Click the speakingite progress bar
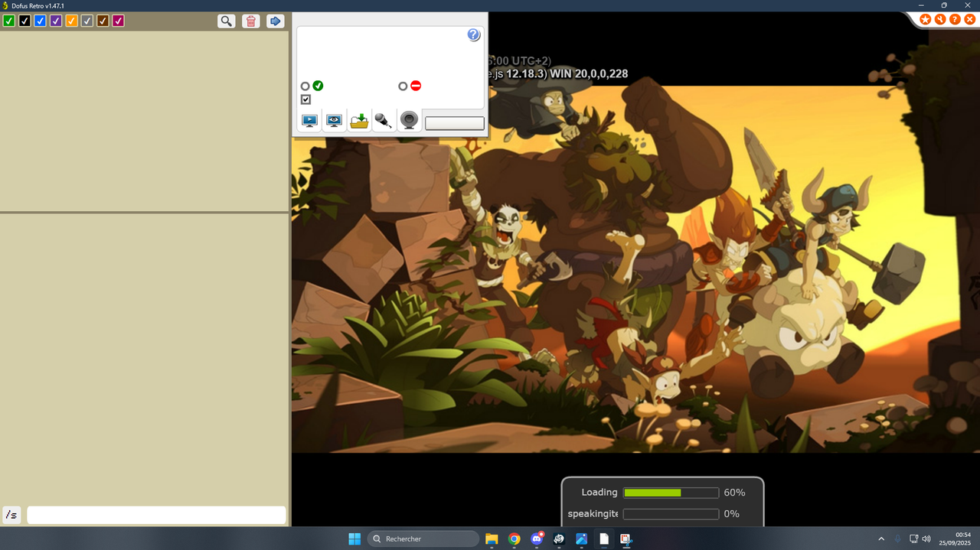This screenshot has height=550, width=980. pyautogui.click(x=671, y=514)
